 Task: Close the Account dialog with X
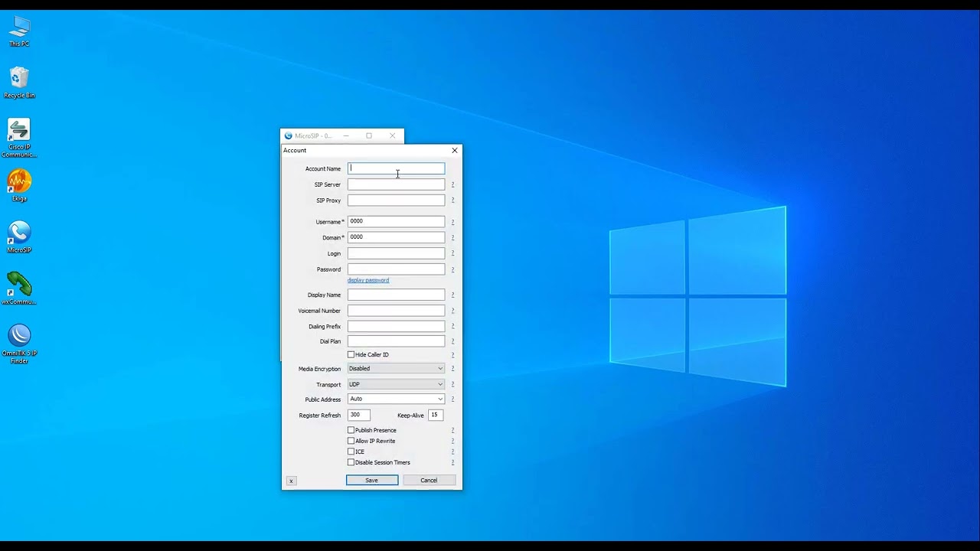455,150
